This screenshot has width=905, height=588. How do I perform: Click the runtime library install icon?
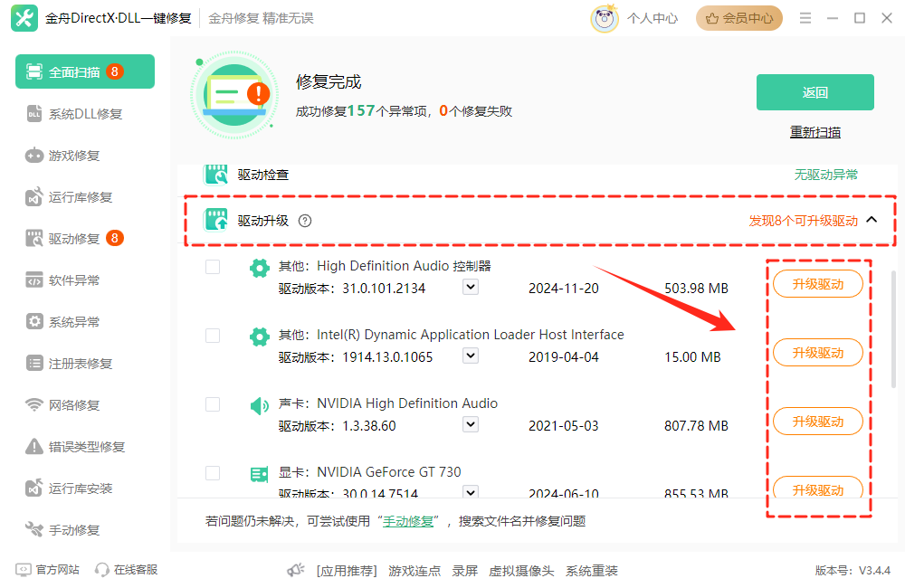click(x=34, y=488)
